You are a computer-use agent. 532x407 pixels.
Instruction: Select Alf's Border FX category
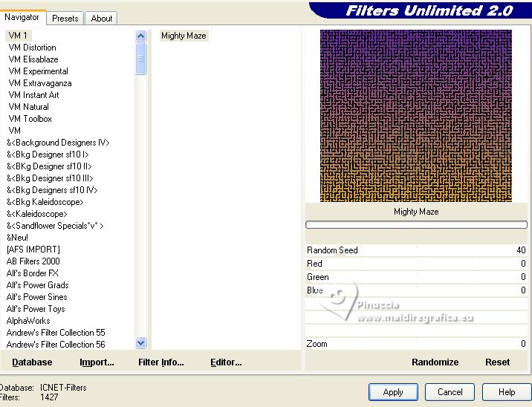coord(32,273)
